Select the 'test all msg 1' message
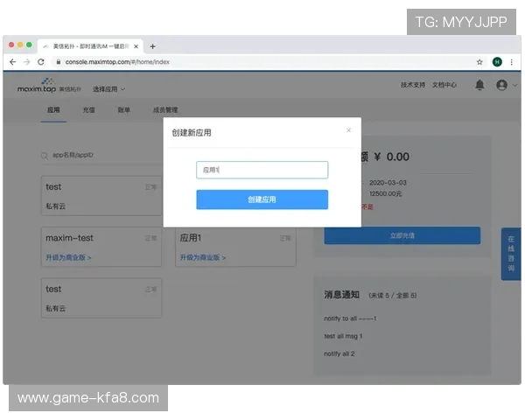This screenshot has width=525, height=420. click(343, 336)
